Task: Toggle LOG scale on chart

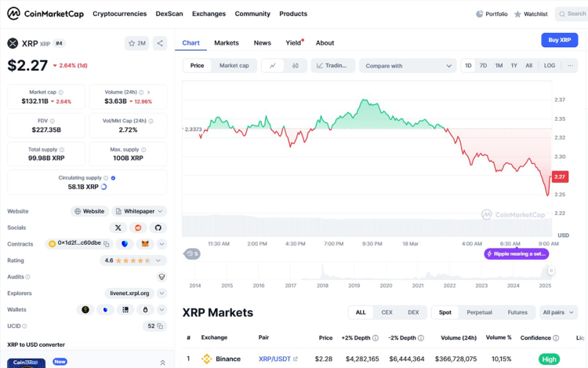Action: 550,66
